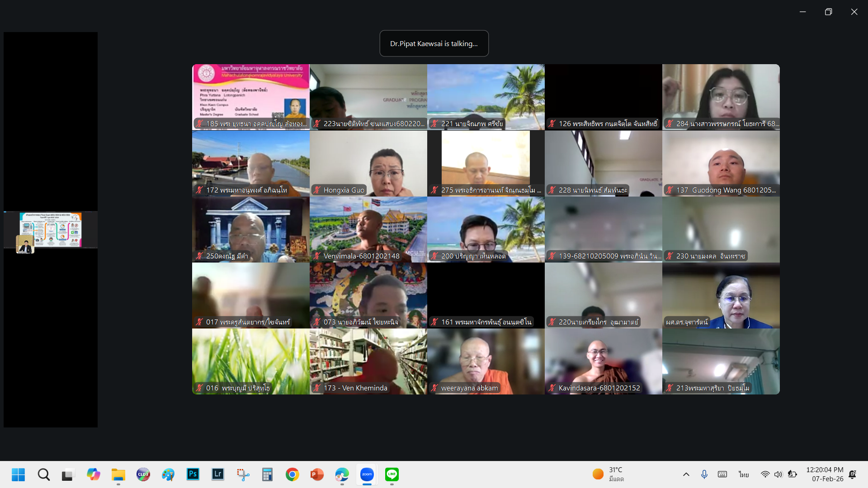Click the LINE app taskbar icon
Viewport: 868px width, 488px height.
click(392, 474)
